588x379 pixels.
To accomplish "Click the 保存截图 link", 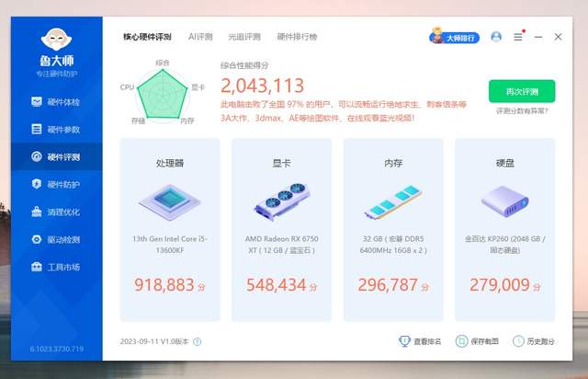I will (x=477, y=341).
